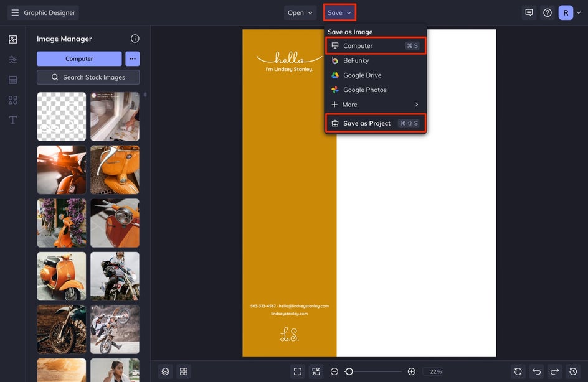Open the hamburger menu beside Graphic Designer

click(x=15, y=12)
